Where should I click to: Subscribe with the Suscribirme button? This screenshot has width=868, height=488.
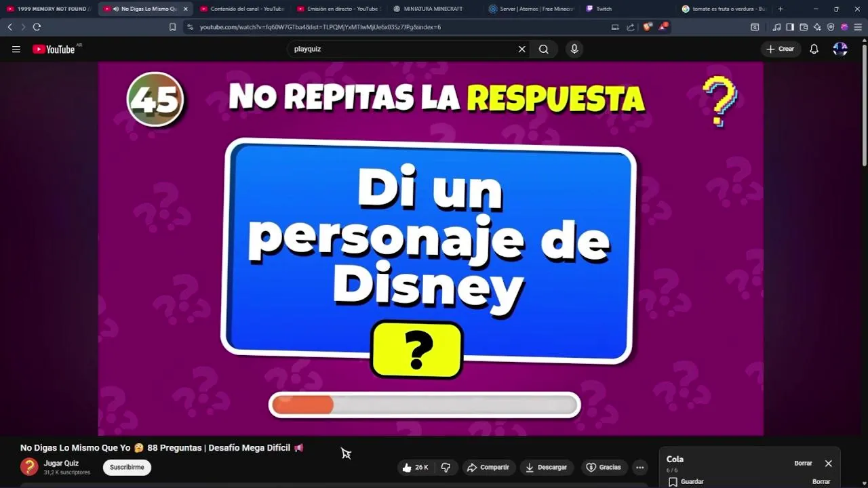click(x=127, y=467)
